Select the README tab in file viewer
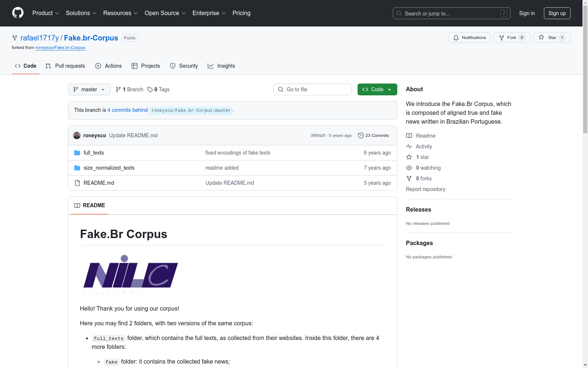This screenshot has width=588, height=368. pyautogui.click(x=90, y=205)
